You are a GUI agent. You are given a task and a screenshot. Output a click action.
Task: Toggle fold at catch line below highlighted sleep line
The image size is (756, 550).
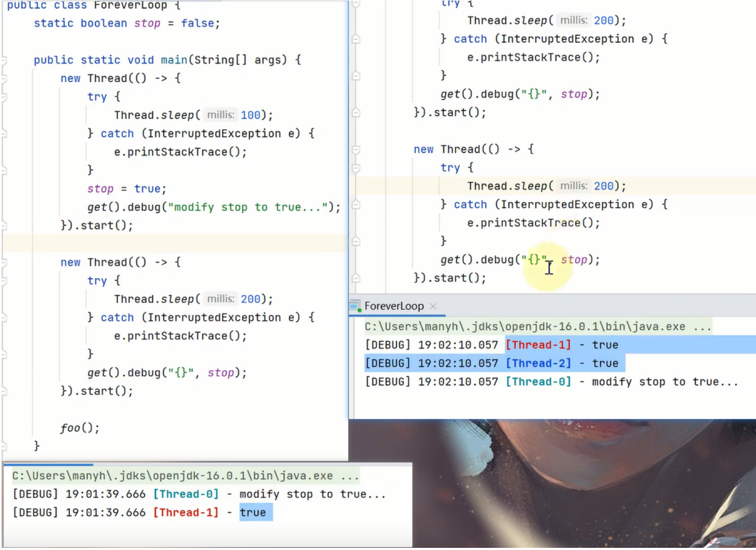pyautogui.click(x=356, y=205)
